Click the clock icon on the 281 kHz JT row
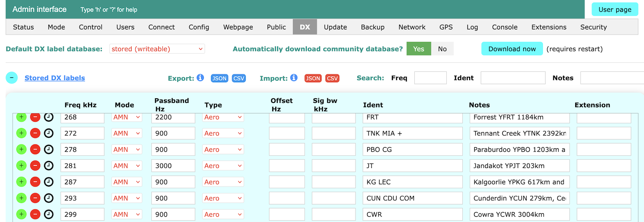This screenshot has width=644, height=222. [x=49, y=166]
